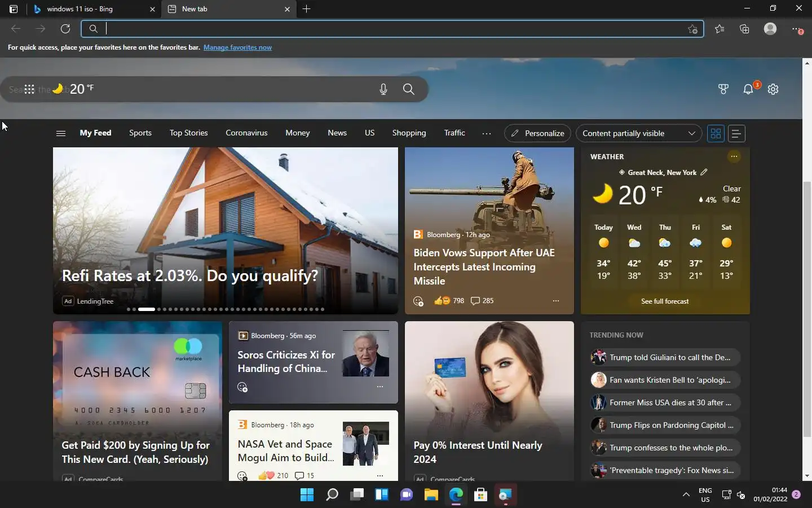Open Edge Settings and more menu
This screenshot has width=812, height=508.
coord(796,29)
